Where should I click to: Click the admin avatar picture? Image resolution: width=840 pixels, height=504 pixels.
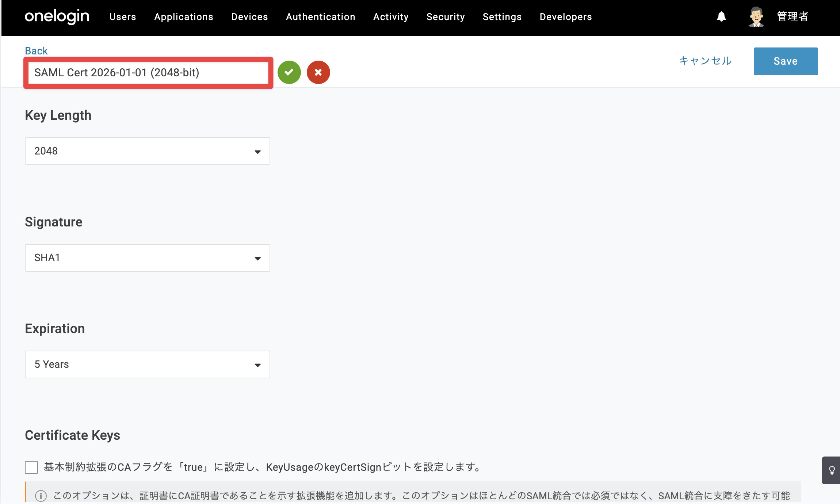(756, 17)
